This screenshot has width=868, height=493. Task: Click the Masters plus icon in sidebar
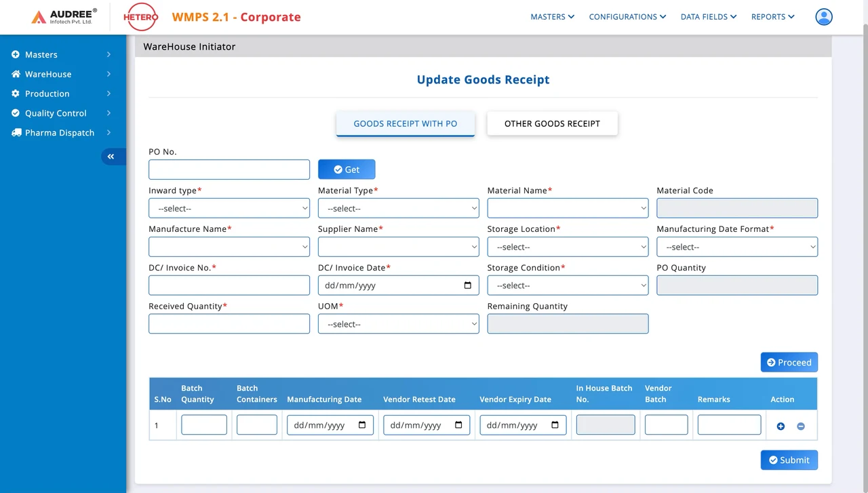(16, 54)
